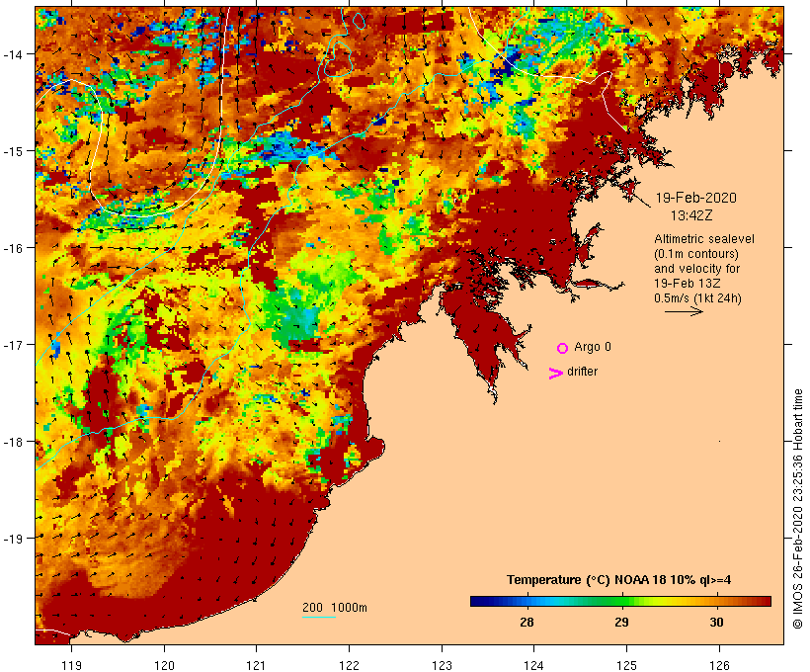Click the '30' color bar tick label
810x672 pixels.
[716, 622]
